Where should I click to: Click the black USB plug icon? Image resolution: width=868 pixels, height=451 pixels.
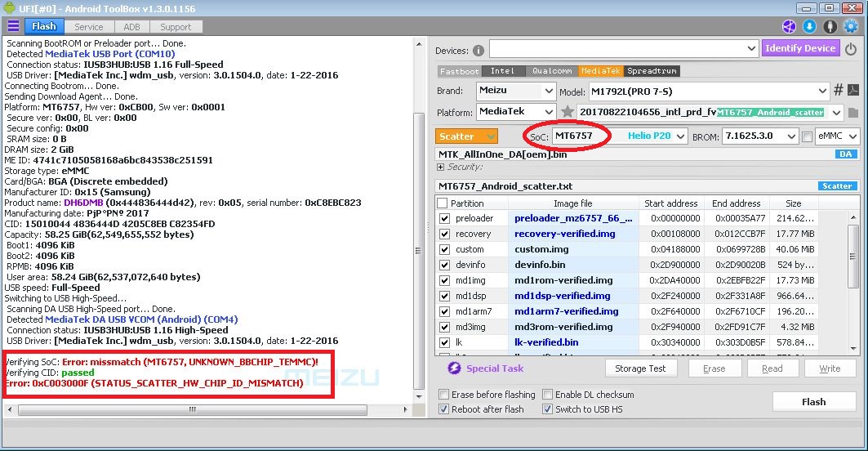coord(830,27)
